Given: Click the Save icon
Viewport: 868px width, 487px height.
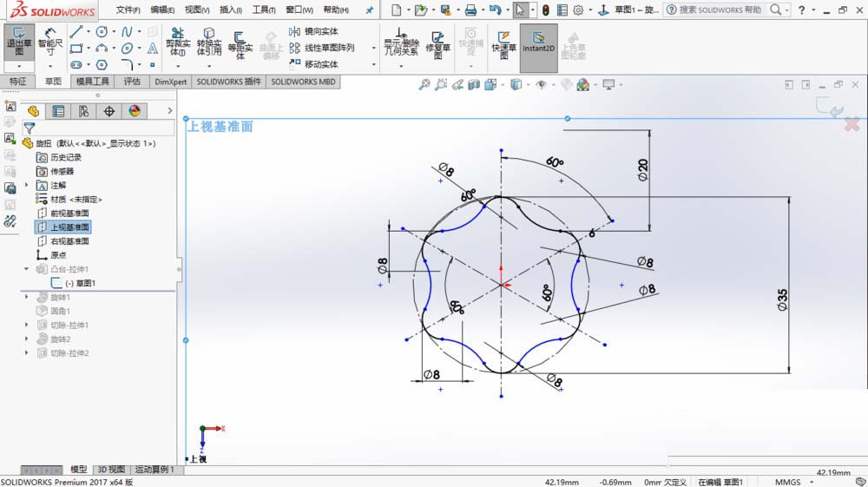Looking at the screenshot, I should tap(445, 10).
